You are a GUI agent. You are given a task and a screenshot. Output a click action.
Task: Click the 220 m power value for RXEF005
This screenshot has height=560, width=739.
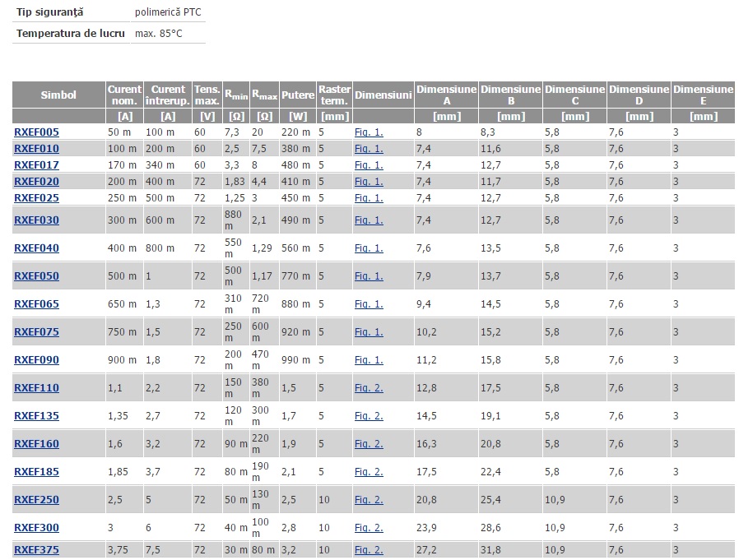coord(295,132)
